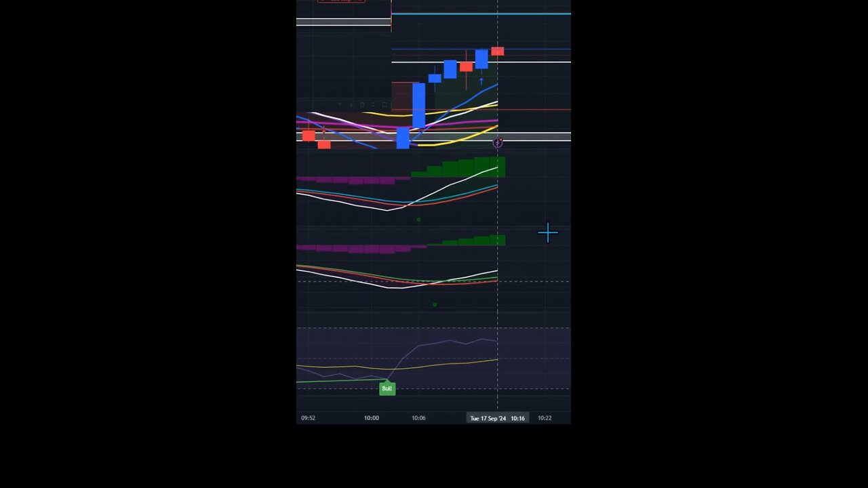This screenshot has width=868, height=488.
Task: Click the 10:00 time axis label
Action: [x=371, y=418]
